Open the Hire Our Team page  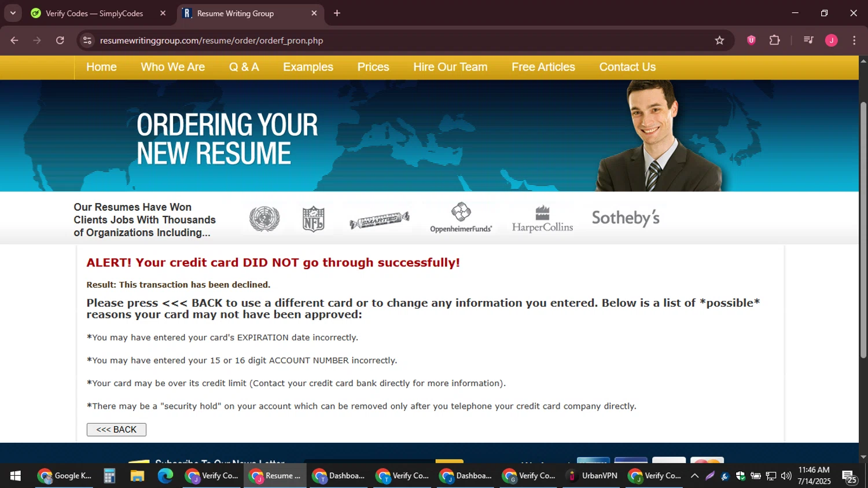tap(450, 67)
